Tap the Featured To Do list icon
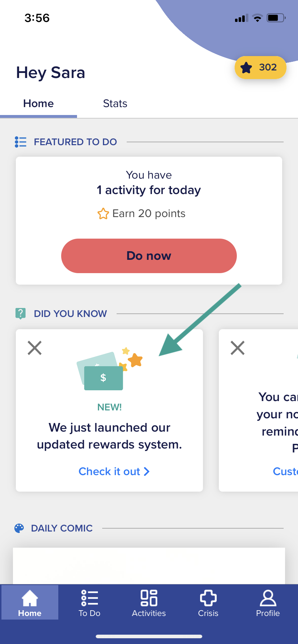The image size is (298, 644). 21,142
